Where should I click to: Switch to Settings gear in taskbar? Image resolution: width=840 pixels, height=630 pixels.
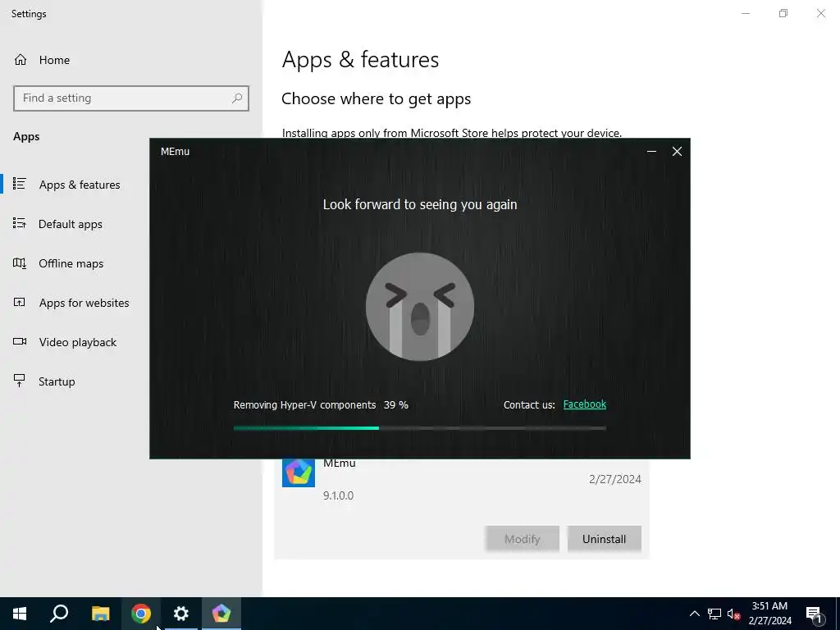coord(181,614)
